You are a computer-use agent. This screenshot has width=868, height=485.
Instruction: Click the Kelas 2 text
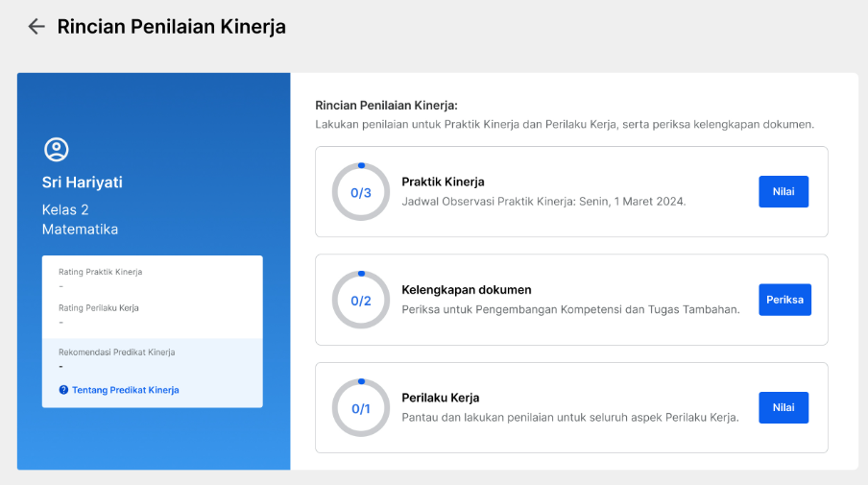pyautogui.click(x=65, y=209)
